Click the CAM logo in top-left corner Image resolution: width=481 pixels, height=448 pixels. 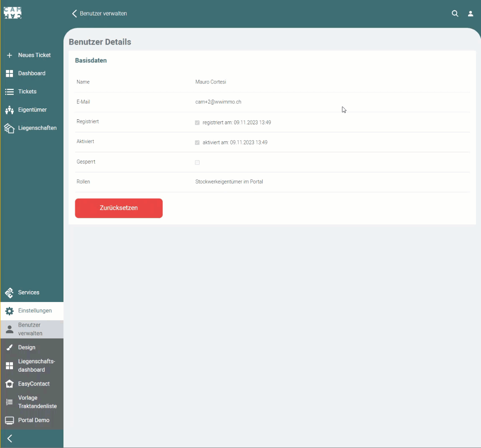click(13, 13)
